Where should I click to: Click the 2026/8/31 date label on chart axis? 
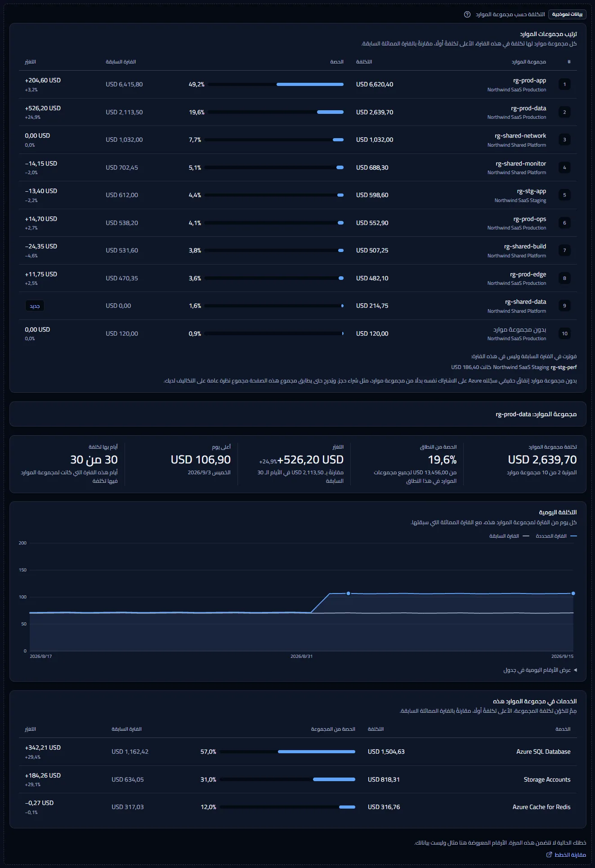pos(301,656)
